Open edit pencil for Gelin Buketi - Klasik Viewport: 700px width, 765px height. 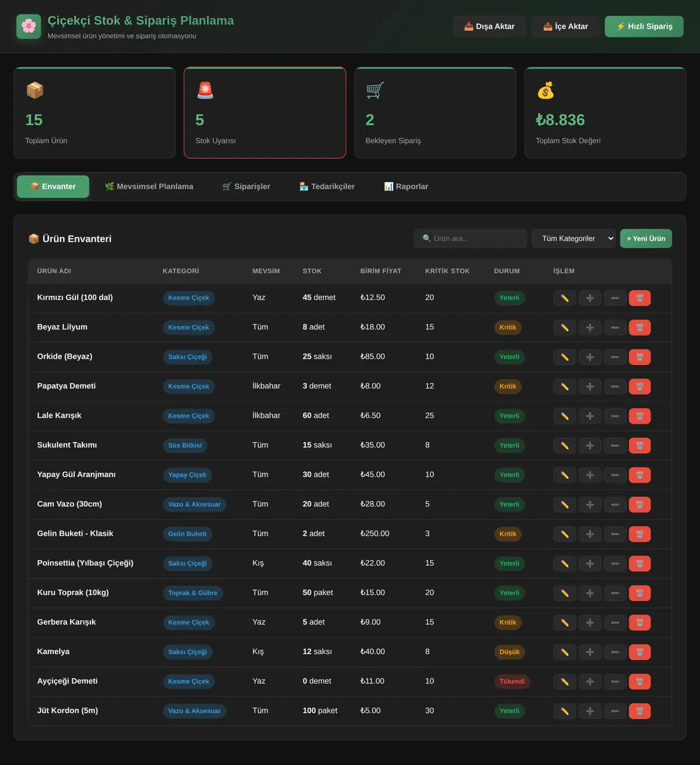[x=565, y=534]
